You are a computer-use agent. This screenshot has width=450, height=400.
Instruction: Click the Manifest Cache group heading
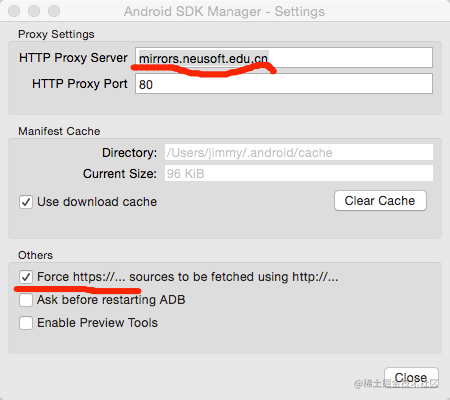pos(59,131)
